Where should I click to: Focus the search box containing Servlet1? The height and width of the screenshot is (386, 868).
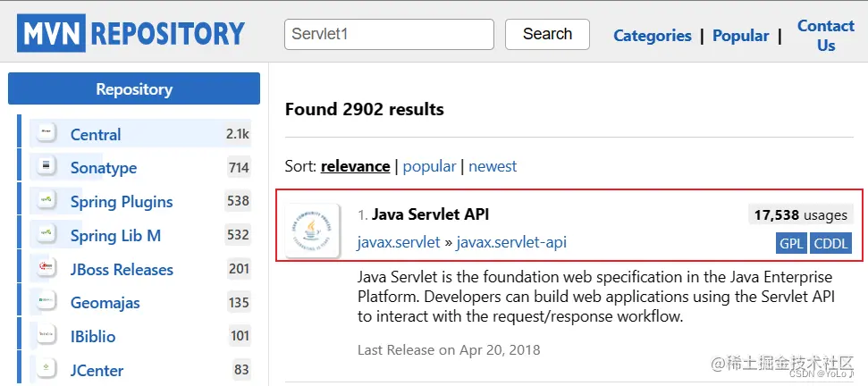coord(389,34)
